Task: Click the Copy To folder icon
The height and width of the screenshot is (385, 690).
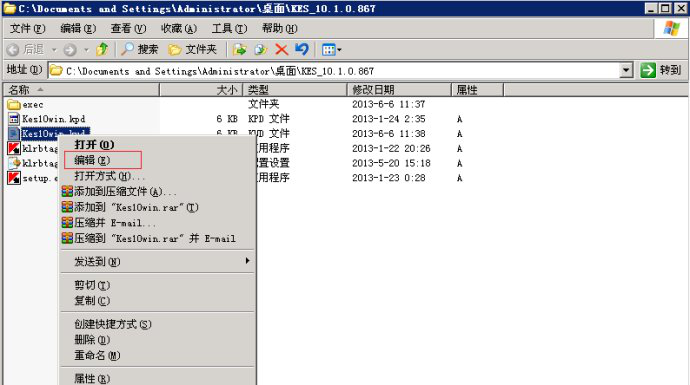Action: tap(261, 49)
